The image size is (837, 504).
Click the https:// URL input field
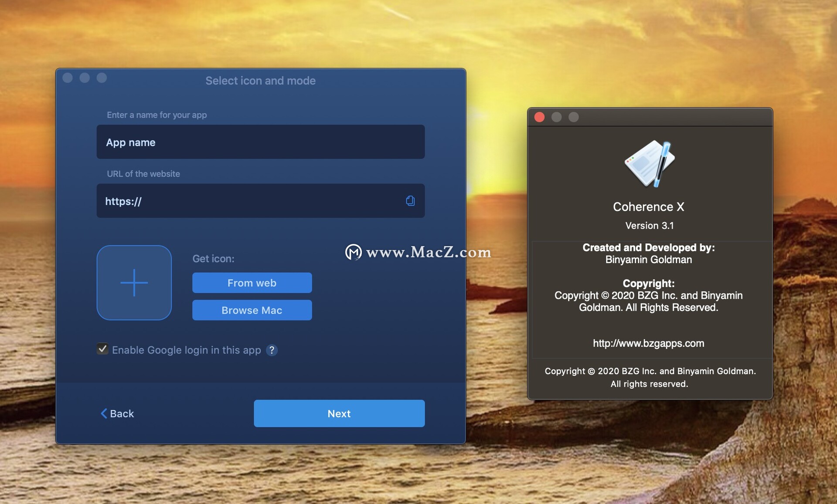(261, 201)
